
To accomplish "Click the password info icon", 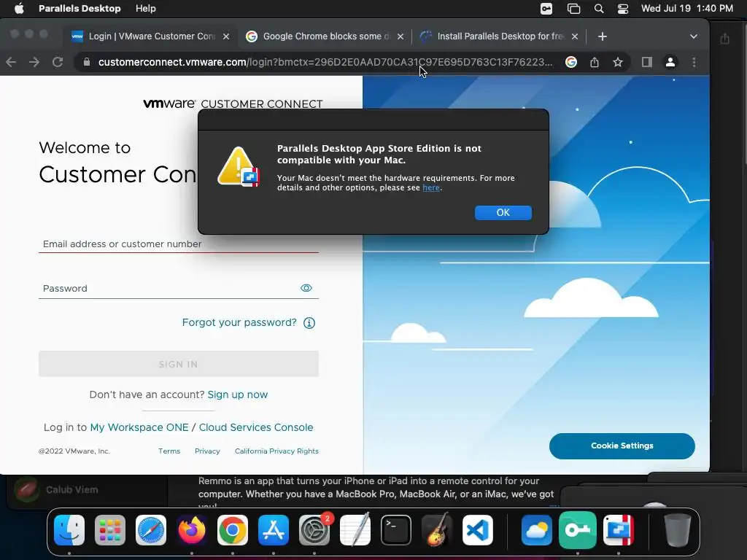I will (309, 323).
